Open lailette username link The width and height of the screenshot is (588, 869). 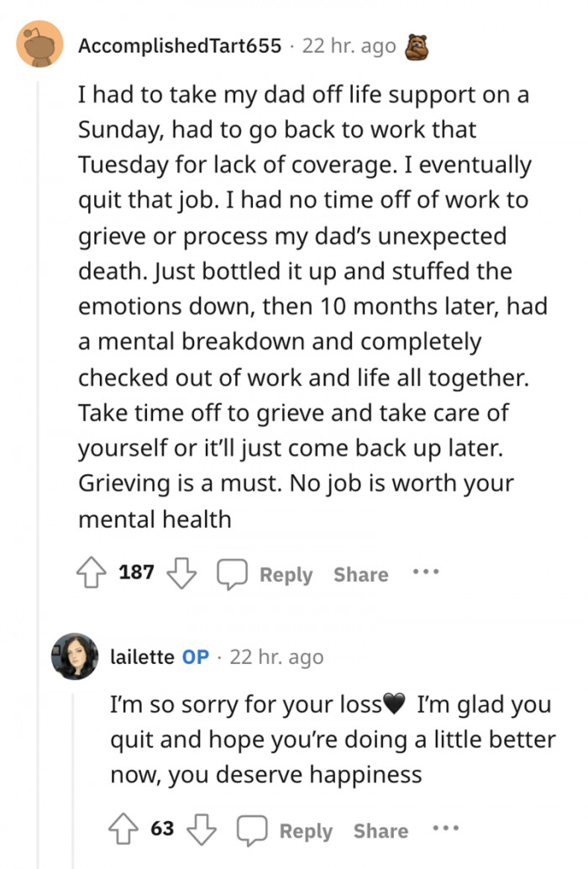point(142,656)
